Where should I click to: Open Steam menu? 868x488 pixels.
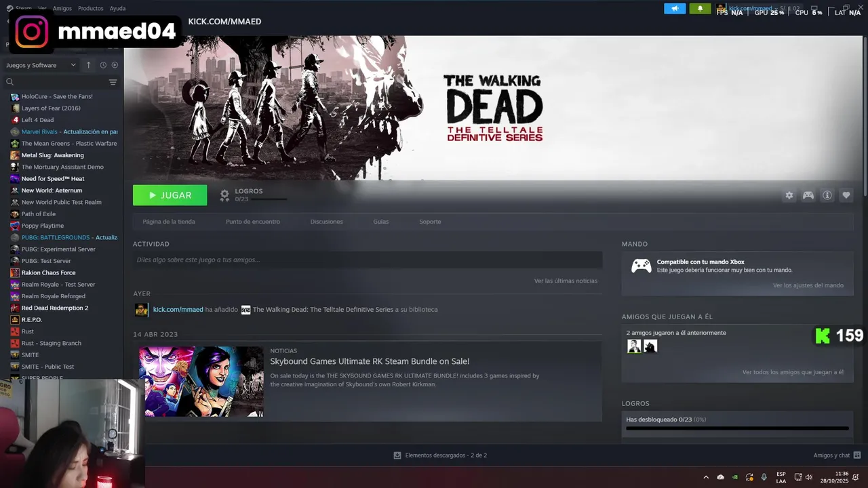(x=23, y=8)
